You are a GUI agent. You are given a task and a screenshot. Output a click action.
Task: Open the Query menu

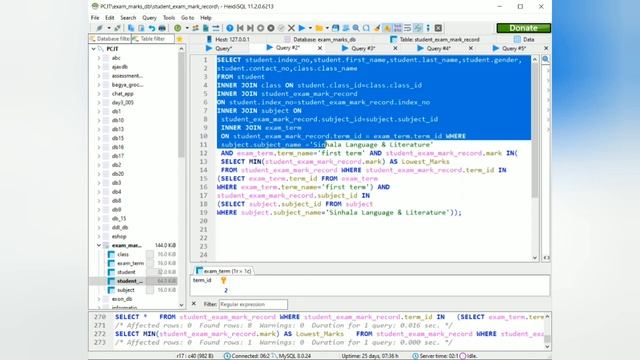(149, 18)
